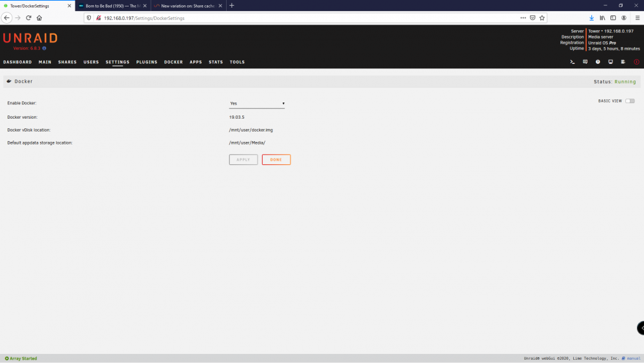The image size is (644, 363).
Task: Open the Apps menu
Action: [196, 62]
